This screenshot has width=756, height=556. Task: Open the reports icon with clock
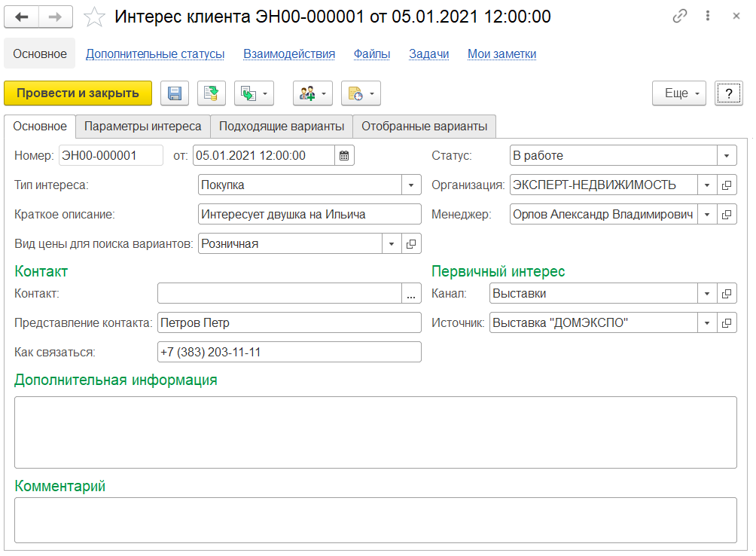pos(361,93)
